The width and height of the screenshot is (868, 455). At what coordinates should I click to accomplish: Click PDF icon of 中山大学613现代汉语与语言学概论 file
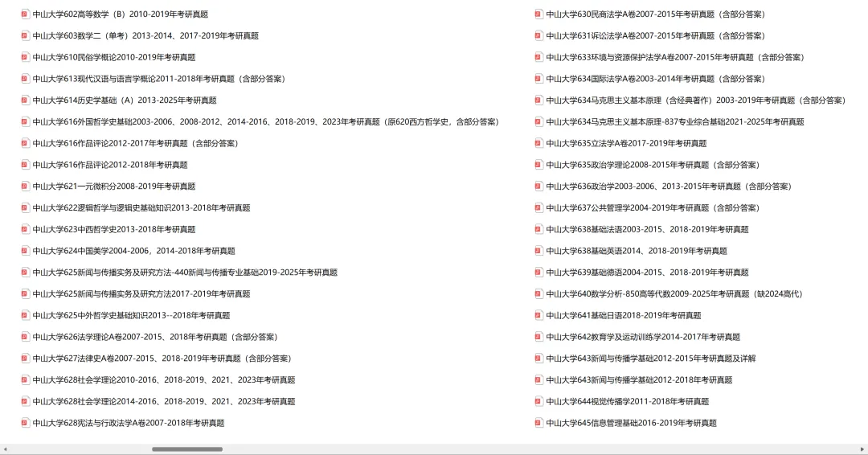pos(25,79)
